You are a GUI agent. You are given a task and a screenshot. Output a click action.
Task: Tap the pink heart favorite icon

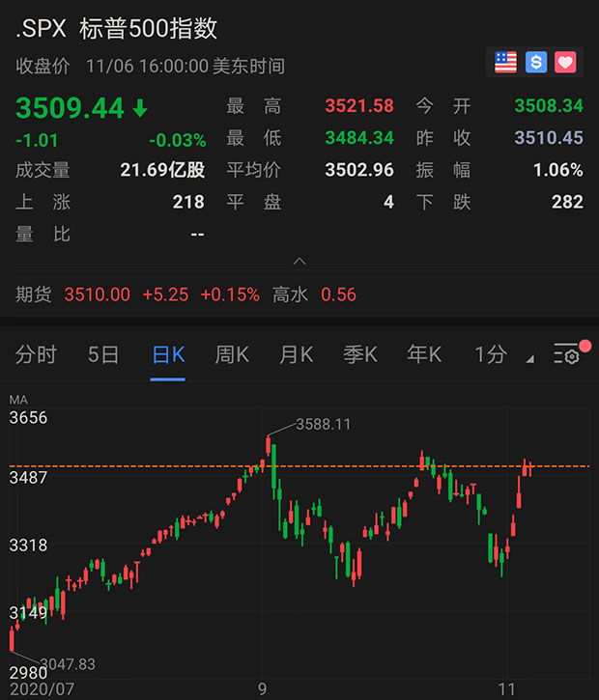click(565, 62)
